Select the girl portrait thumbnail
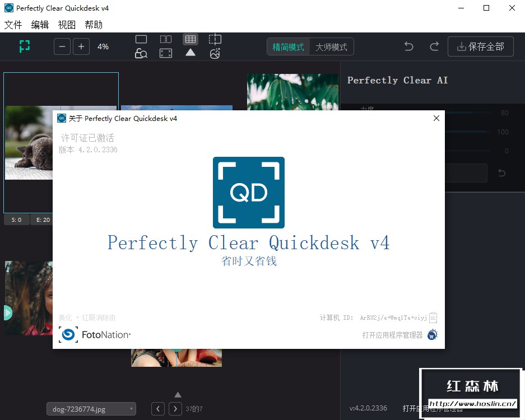Image resolution: width=525 pixels, height=420 pixels. click(29, 298)
